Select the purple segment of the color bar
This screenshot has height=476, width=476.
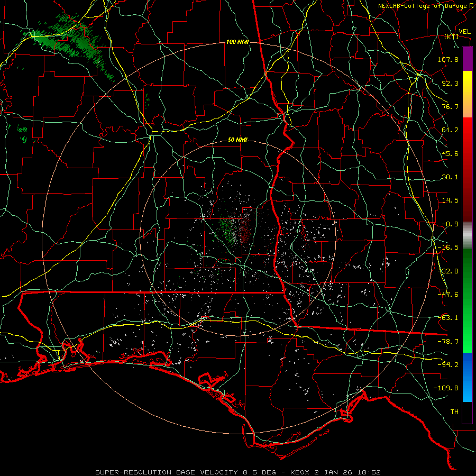(467, 59)
